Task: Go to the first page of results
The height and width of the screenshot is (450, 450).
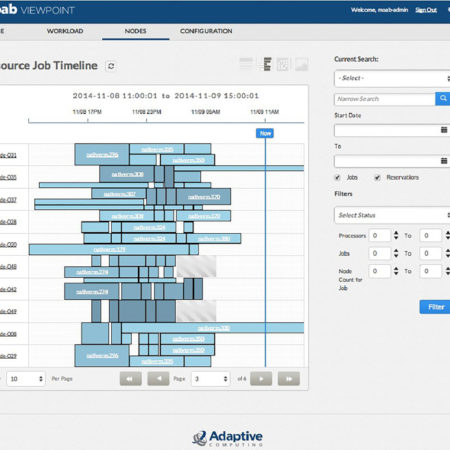Action: pos(130,379)
